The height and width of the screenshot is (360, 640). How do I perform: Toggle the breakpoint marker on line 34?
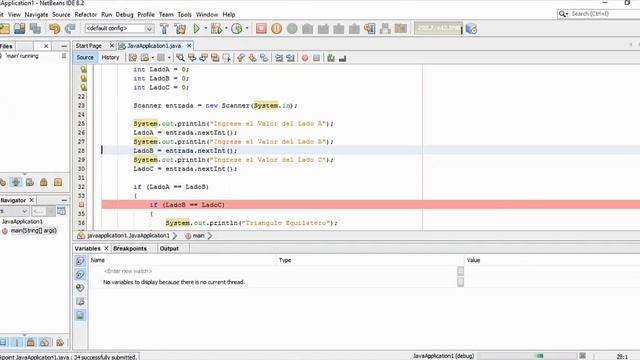[x=81, y=205]
